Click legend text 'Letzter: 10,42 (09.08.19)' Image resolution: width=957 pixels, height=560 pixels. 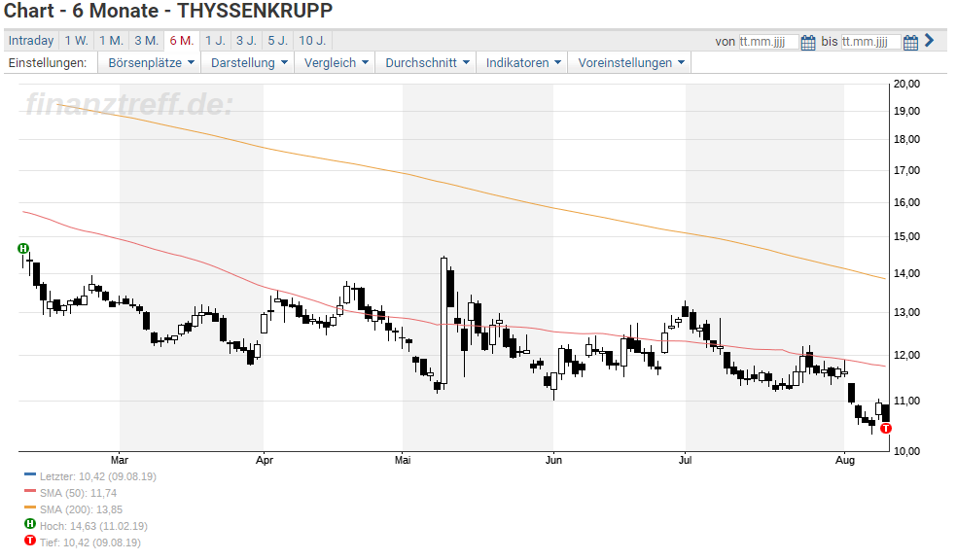97,476
